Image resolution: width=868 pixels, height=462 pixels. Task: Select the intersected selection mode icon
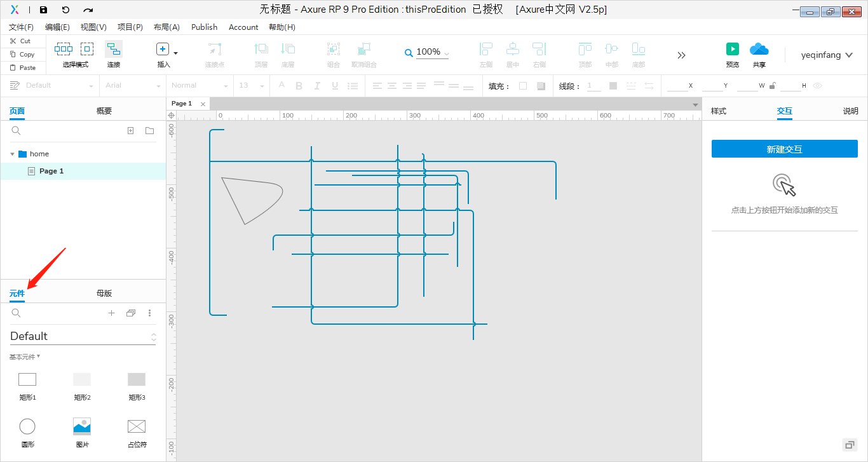point(64,49)
